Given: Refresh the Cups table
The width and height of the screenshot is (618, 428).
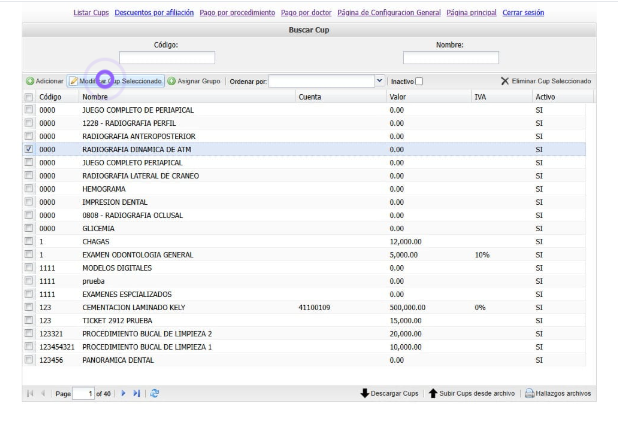Looking at the screenshot, I should [x=154, y=394].
